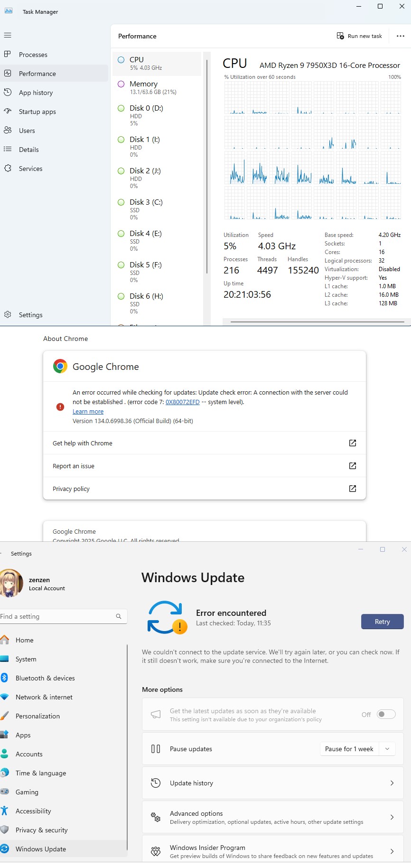Maximize the Task Manager window
Viewport: 411px width, 868px height.
click(x=380, y=6)
